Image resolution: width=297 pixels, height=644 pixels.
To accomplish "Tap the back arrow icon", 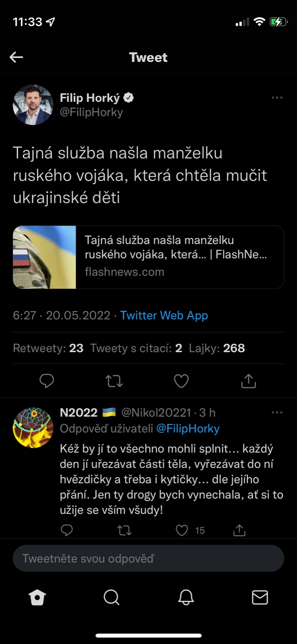I will tap(16, 57).
